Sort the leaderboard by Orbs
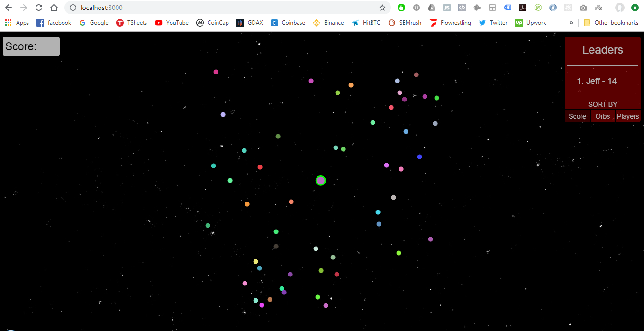 click(x=602, y=116)
